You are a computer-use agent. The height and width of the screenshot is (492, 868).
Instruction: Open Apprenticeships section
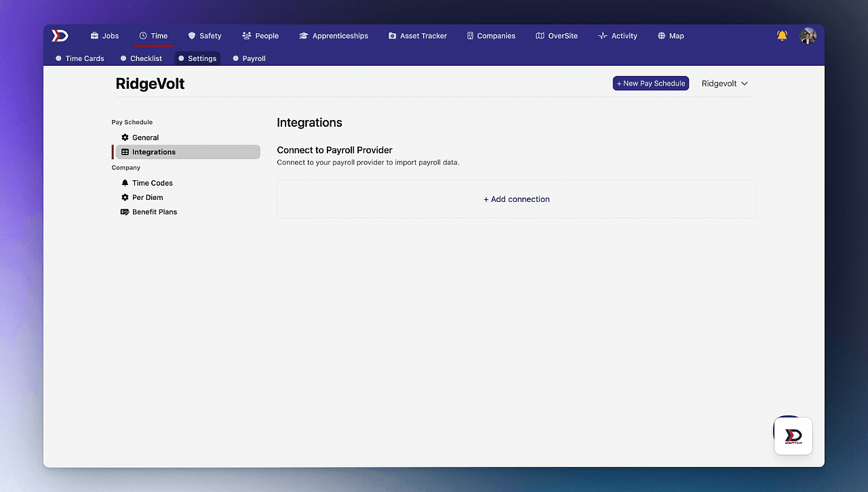click(334, 36)
